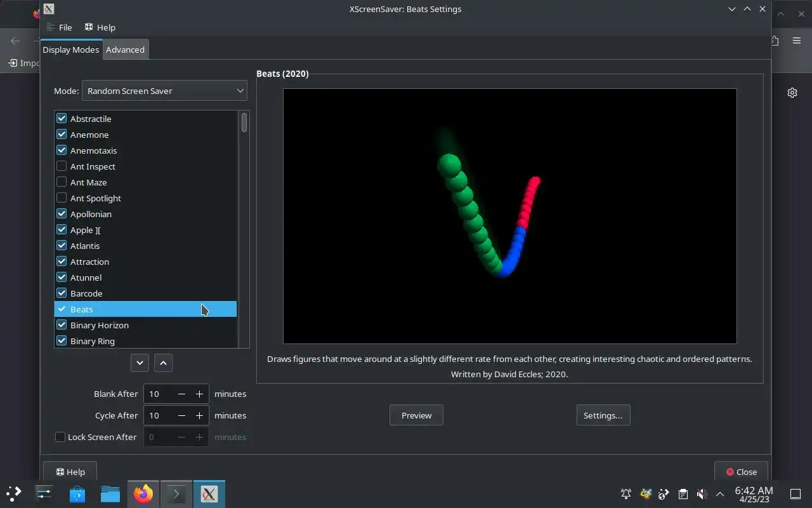Screen dimensions: 812x508
Task: Disable the Barcode screen saver
Action: tap(62, 293)
